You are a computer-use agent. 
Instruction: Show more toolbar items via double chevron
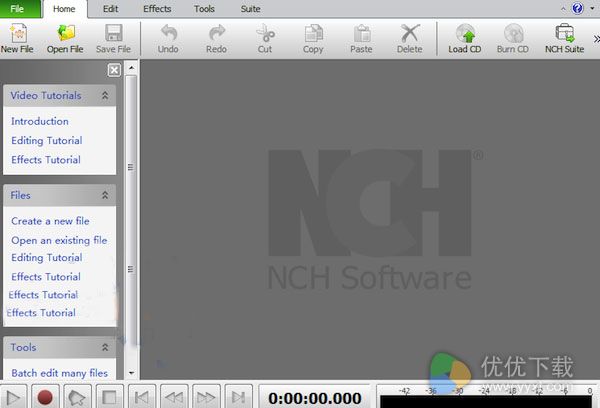point(596,39)
